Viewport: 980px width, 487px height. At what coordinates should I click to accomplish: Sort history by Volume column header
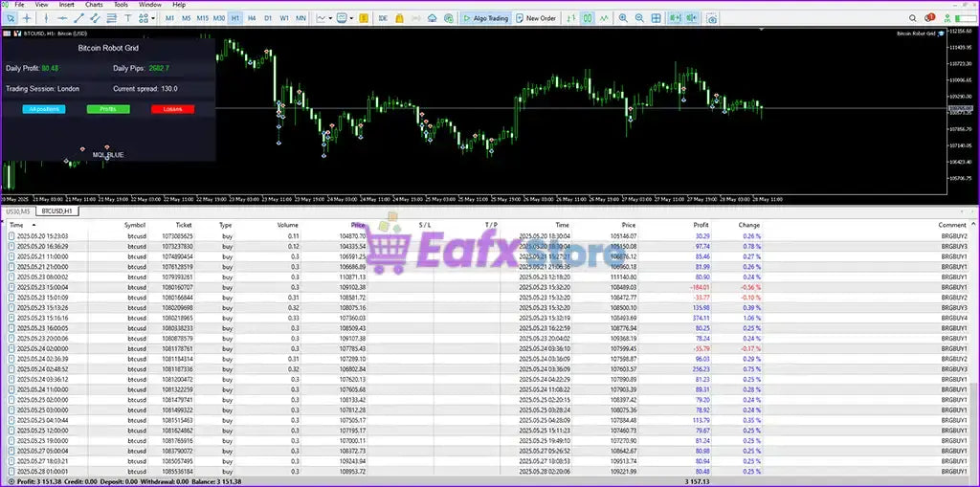[x=287, y=225]
